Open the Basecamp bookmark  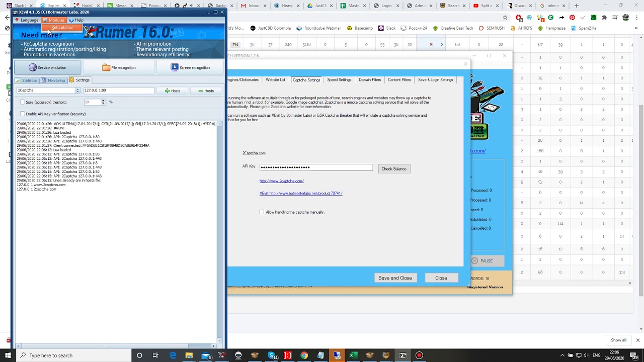(x=360, y=28)
